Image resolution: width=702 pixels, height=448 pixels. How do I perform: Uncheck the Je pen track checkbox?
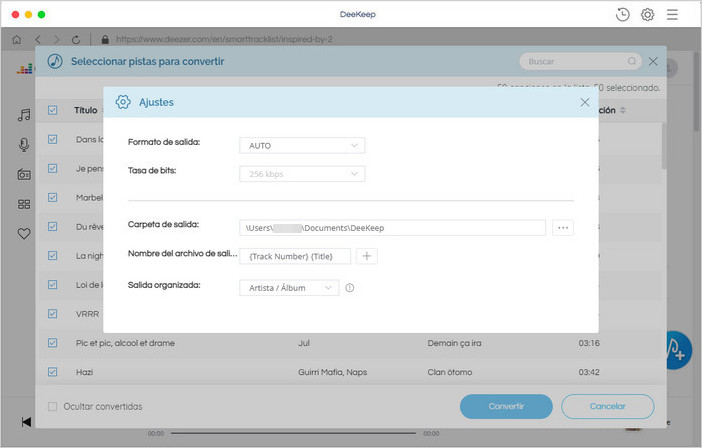pyautogui.click(x=52, y=168)
